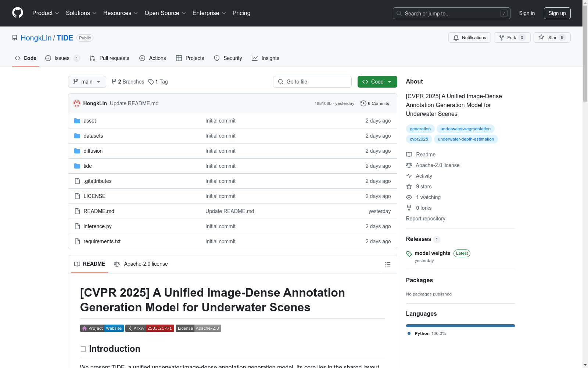Image resolution: width=588 pixels, height=368 pixels.
Task: View the 1 watching link
Action: [x=423, y=197]
